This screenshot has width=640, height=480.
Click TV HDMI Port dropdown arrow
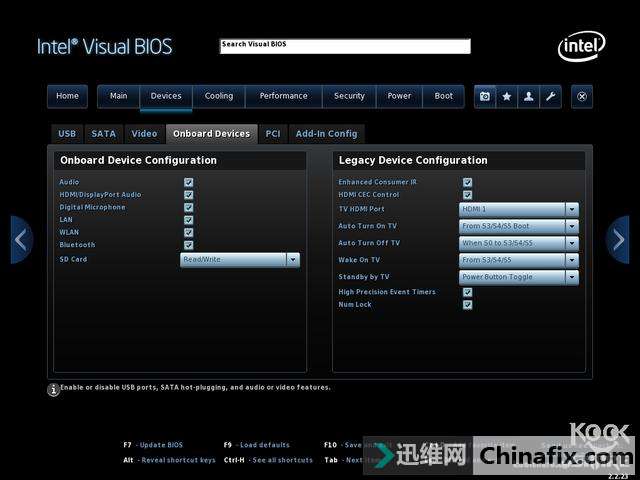pyautogui.click(x=572, y=209)
